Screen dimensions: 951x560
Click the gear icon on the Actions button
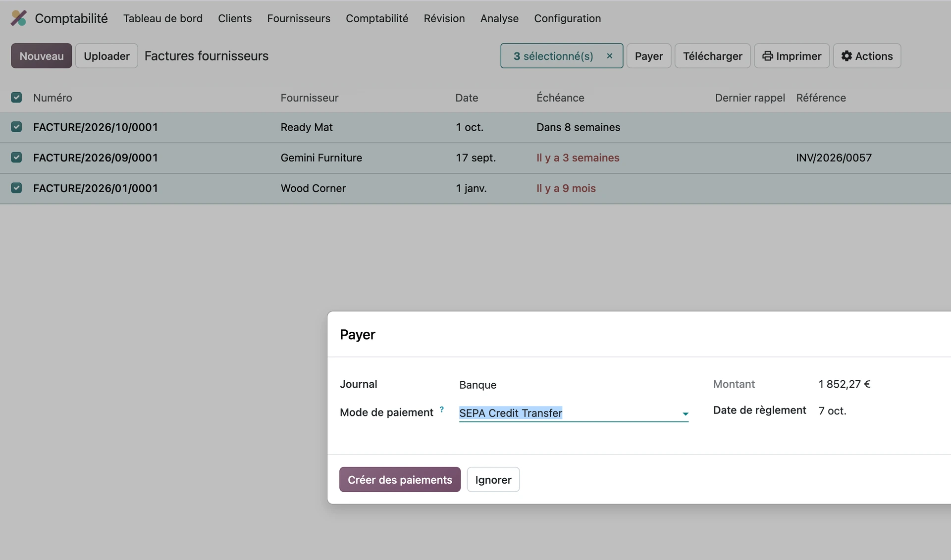coord(847,56)
